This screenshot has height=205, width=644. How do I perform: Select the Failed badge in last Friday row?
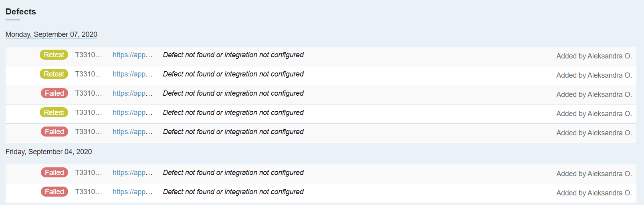tap(54, 192)
